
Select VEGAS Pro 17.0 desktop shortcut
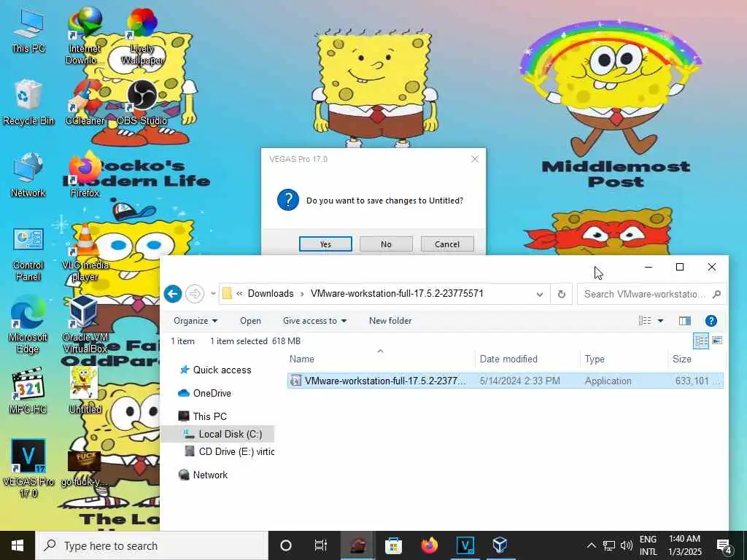tap(28, 468)
